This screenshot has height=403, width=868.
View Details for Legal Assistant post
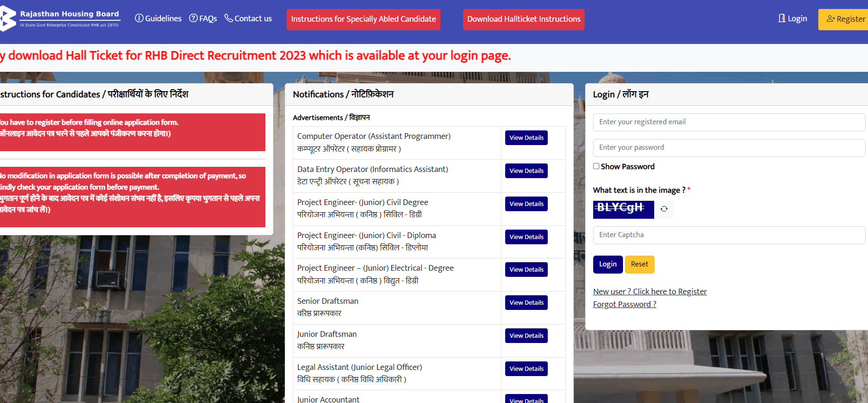click(x=526, y=369)
